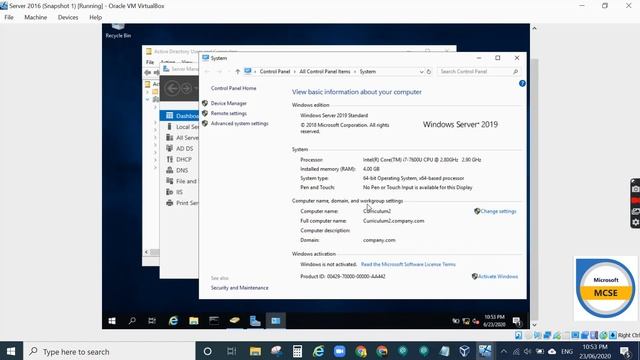
Task: Open Device Manager in System window
Action: click(229, 103)
